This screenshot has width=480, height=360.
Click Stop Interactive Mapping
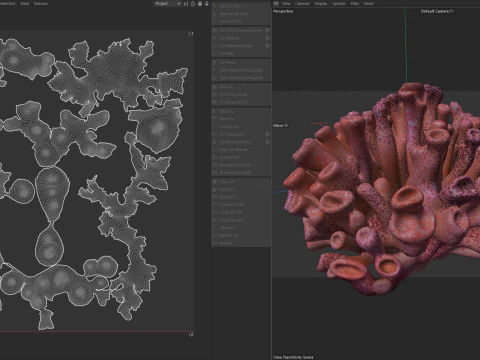[x=241, y=78]
